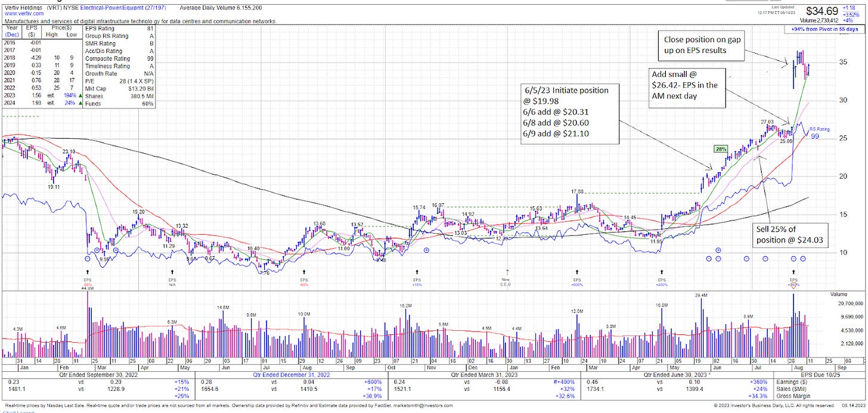Image resolution: width=868 pixels, height=413 pixels.
Task: Click the 23.10 price high label
Action: pyautogui.click(x=69, y=152)
